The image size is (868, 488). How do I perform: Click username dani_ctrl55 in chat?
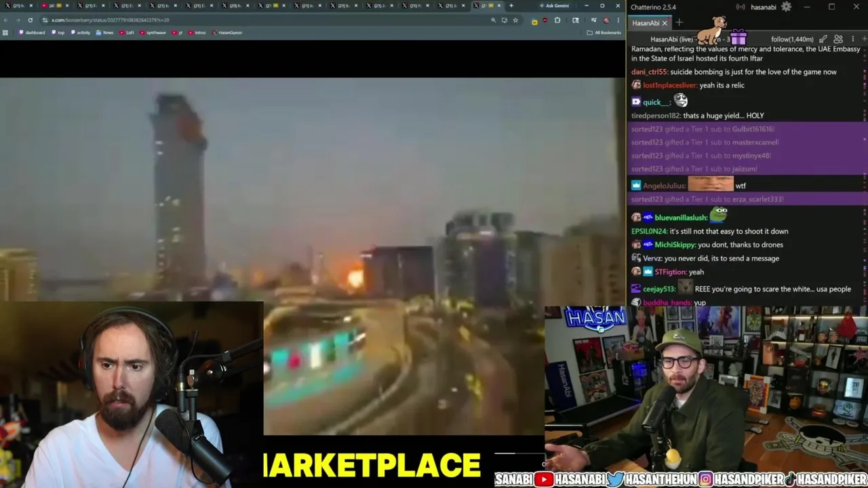pyautogui.click(x=649, y=72)
